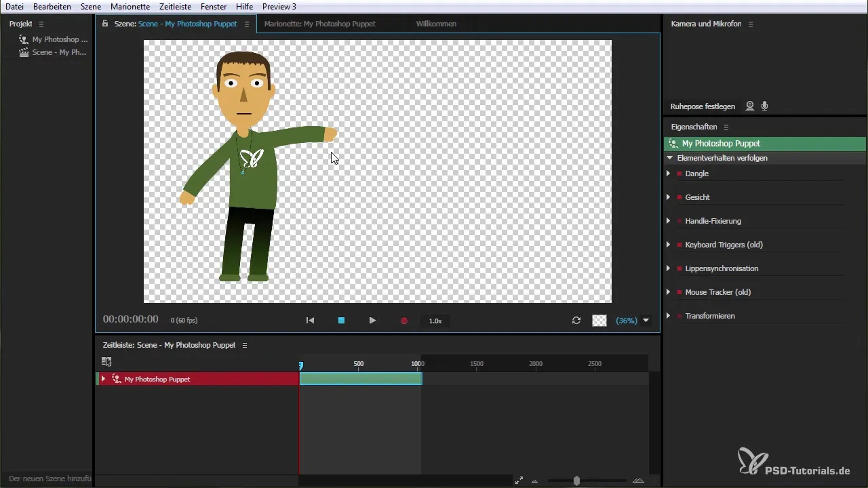Select the green puppet clip on timeline

tap(361, 379)
